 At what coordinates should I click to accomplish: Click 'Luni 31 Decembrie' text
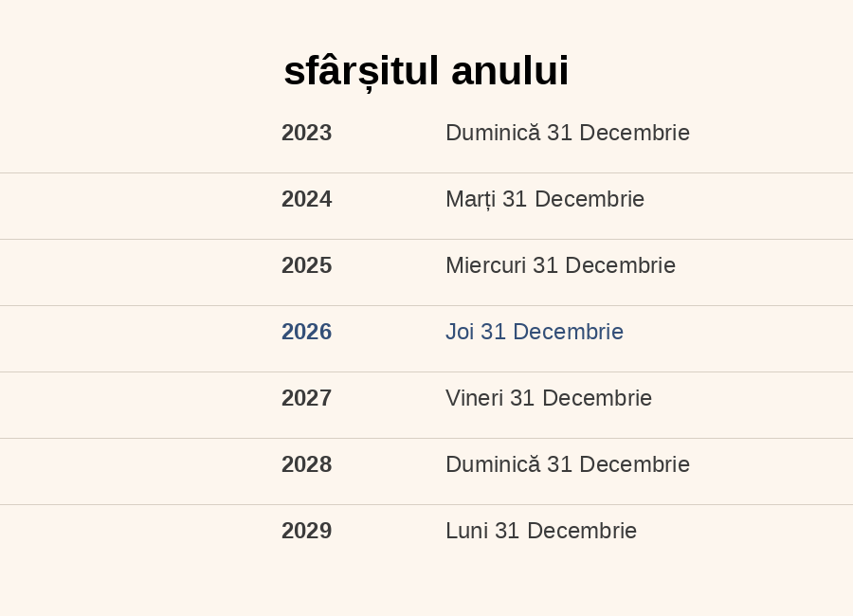(541, 531)
